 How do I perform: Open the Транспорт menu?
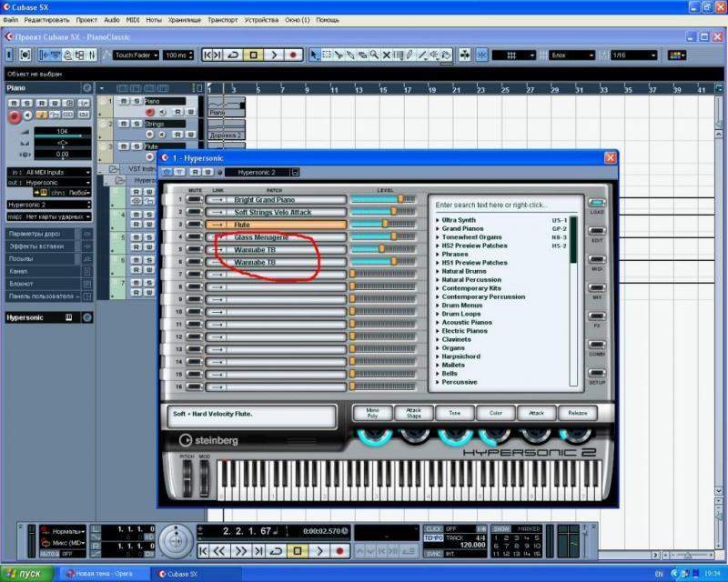(223, 19)
